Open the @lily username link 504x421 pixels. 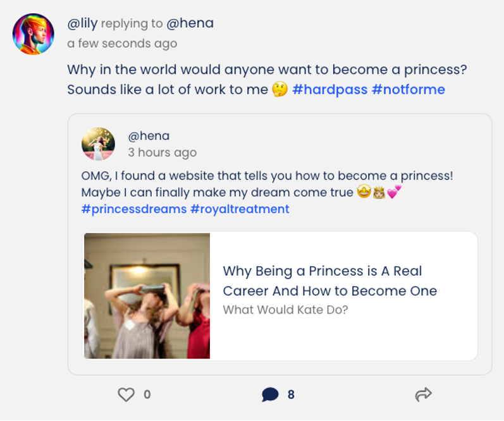(82, 23)
